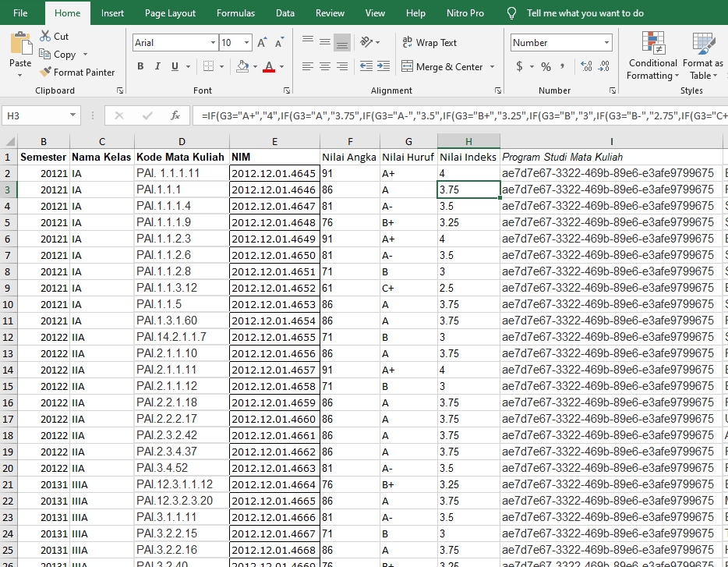The height and width of the screenshot is (567, 728).
Task: Toggle underline formatting
Action: coord(175,66)
